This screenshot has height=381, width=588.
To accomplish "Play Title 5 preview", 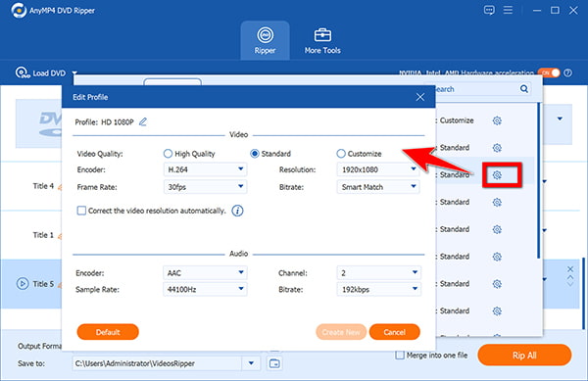I will click(x=23, y=283).
